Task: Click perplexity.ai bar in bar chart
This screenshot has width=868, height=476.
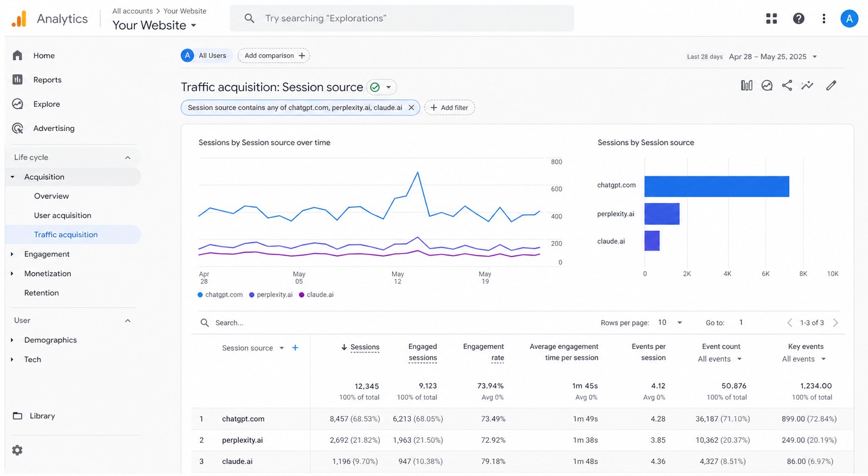Action: (662, 214)
